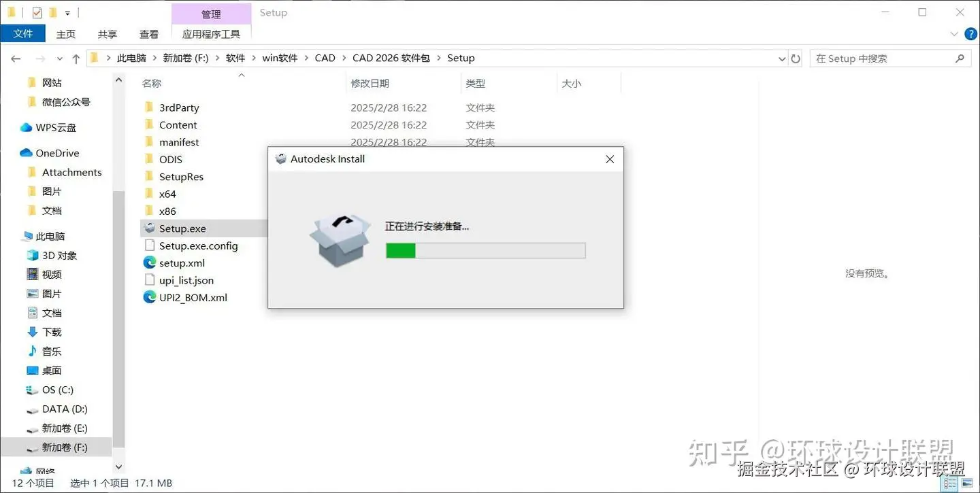Click the 音乐 note icon in sidebar
Viewport: 980px width, 493px height.
click(x=32, y=352)
